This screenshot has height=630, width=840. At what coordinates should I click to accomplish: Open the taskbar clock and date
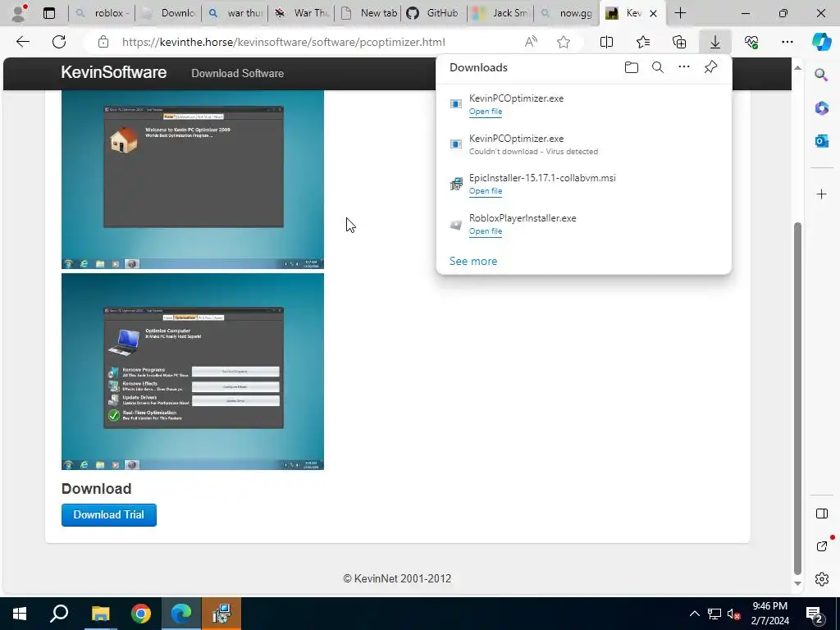coord(769,614)
